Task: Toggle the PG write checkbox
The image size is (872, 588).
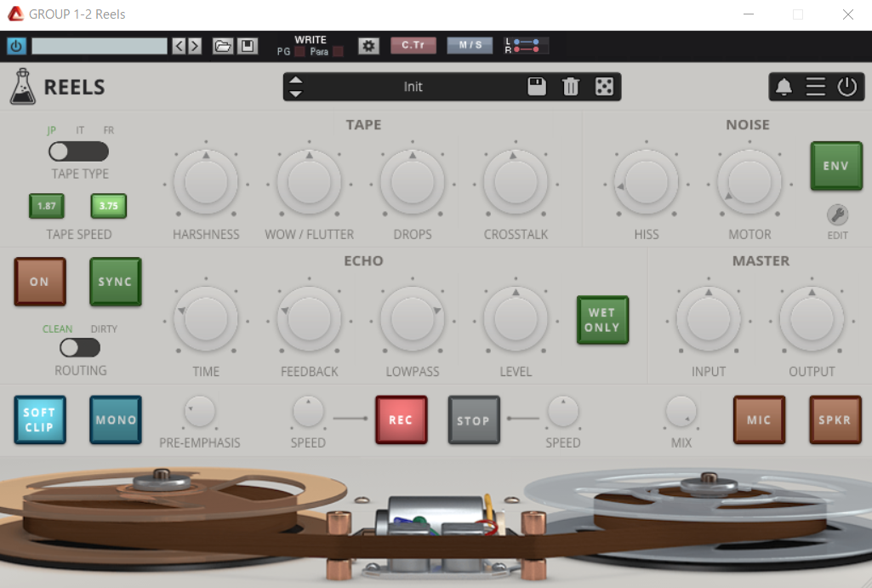Action: point(299,52)
